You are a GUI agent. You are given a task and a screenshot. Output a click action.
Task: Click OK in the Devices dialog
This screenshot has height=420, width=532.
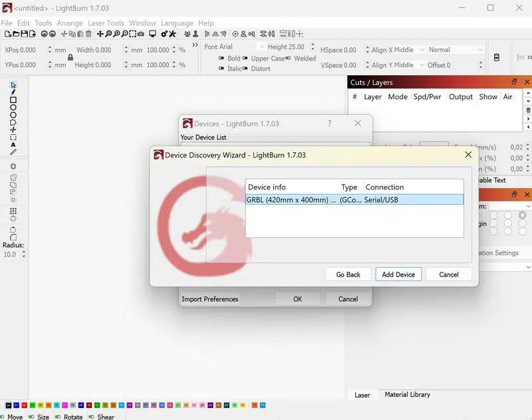click(x=297, y=299)
